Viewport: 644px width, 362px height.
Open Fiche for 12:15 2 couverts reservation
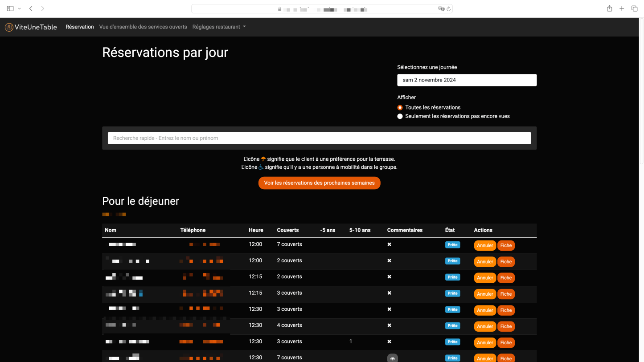(x=506, y=278)
